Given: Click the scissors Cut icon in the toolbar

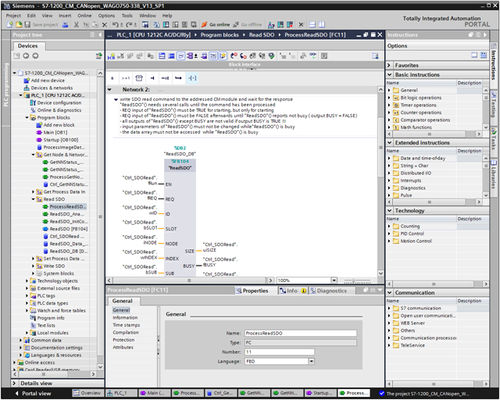Looking at the screenshot, I should tap(77, 25).
